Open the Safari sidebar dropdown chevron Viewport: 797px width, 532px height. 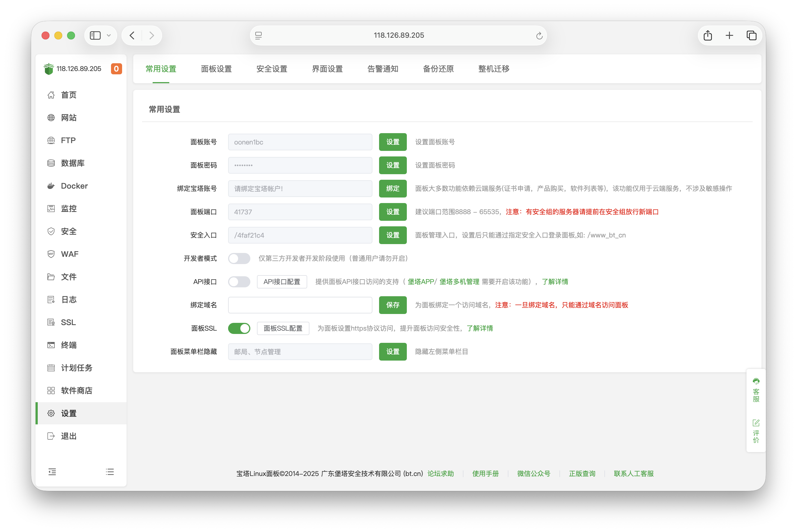[109, 35]
